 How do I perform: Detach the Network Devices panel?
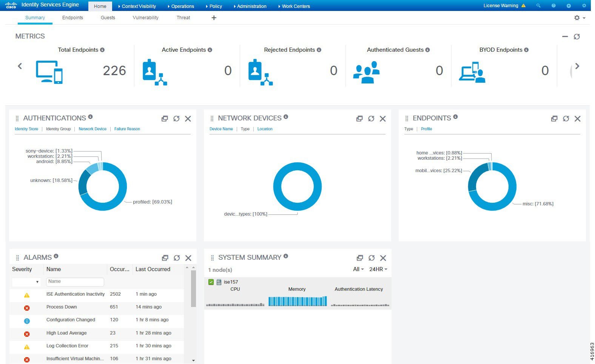(359, 119)
